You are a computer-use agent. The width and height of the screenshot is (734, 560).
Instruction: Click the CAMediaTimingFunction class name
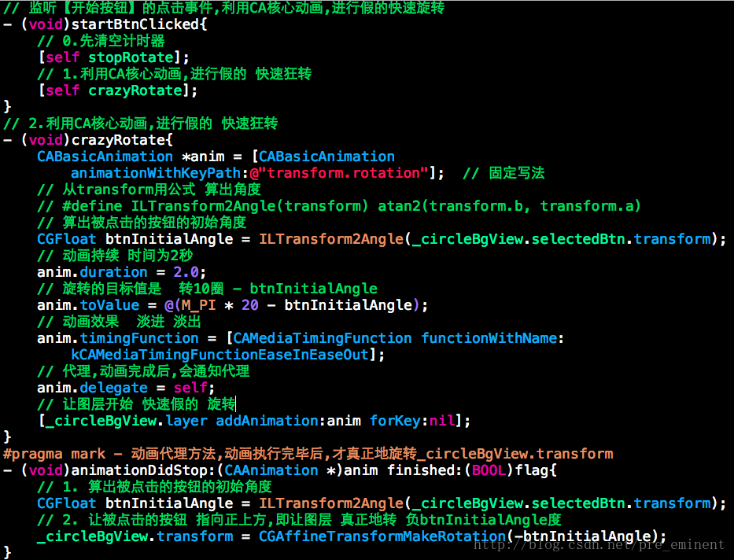click(x=323, y=338)
